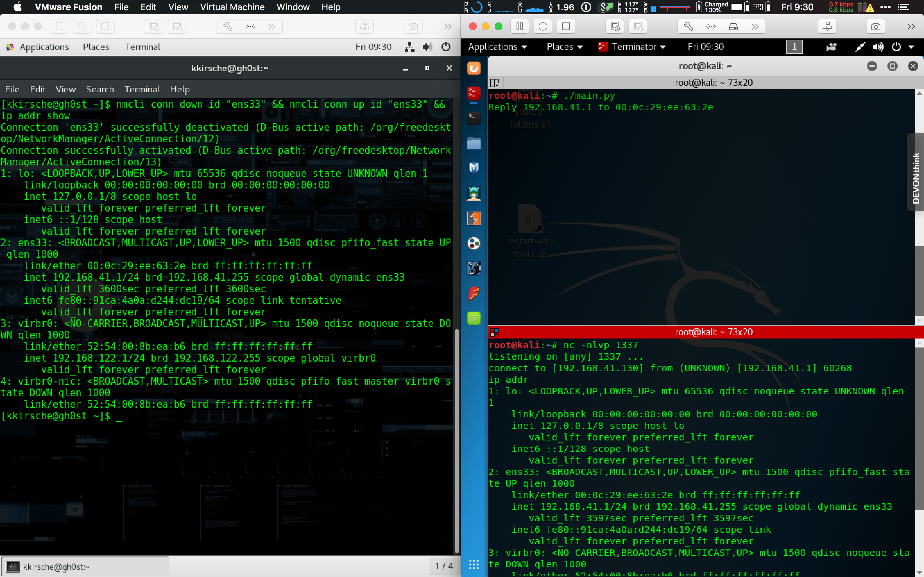Open the Search menu in kkirsche terminal

tap(100, 89)
